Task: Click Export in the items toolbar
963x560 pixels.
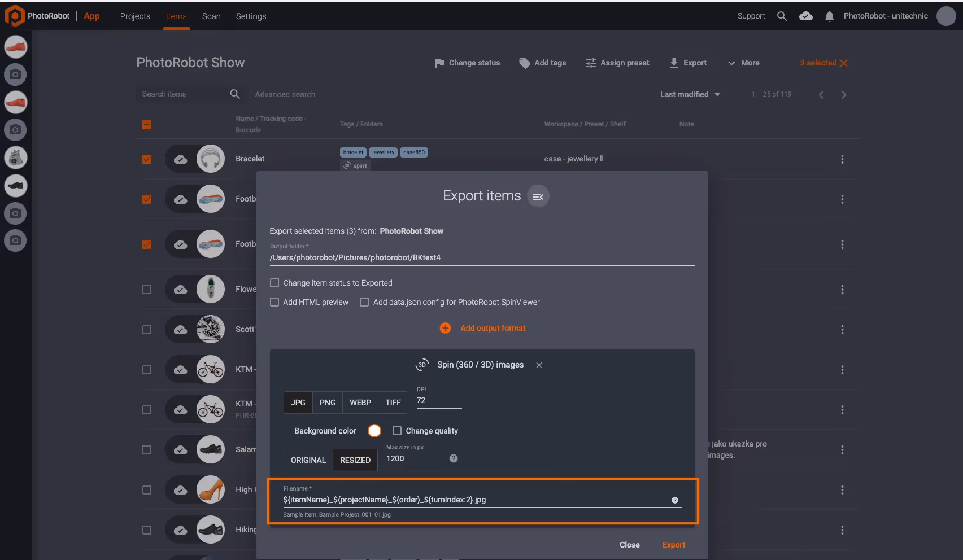Action: (687, 63)
